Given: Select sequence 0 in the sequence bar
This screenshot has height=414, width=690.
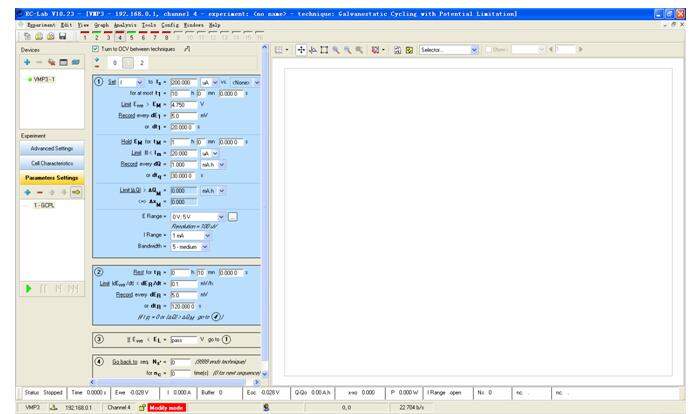Looking at the screenshot, I should pyautogui.click(x=115, y=63).
